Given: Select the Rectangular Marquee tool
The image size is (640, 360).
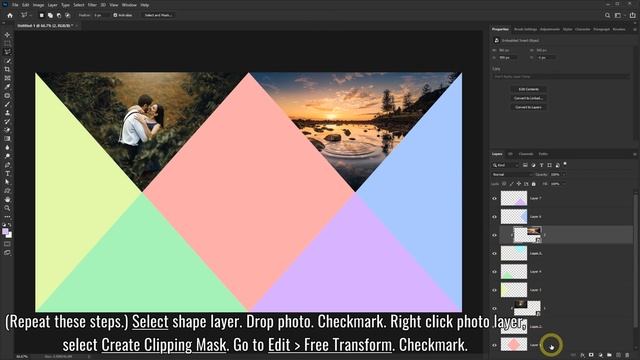Looking at the screenshot, I should click(x=7, y=43).
